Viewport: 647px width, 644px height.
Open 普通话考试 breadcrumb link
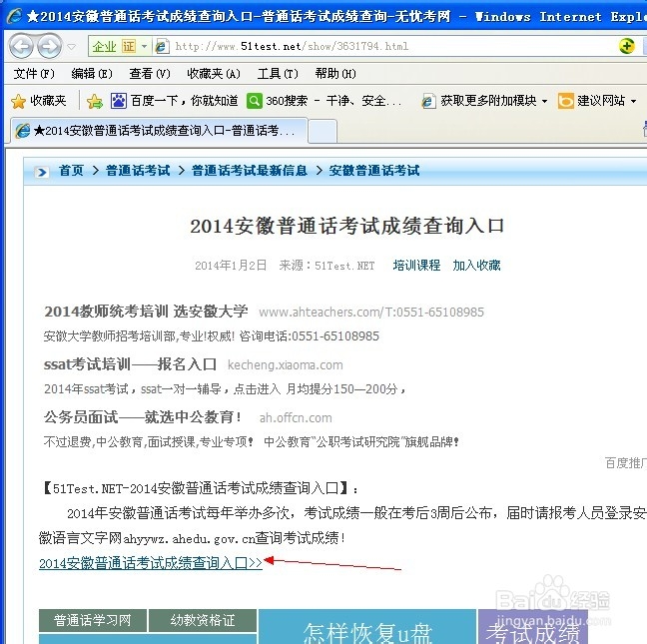(138, 171)
